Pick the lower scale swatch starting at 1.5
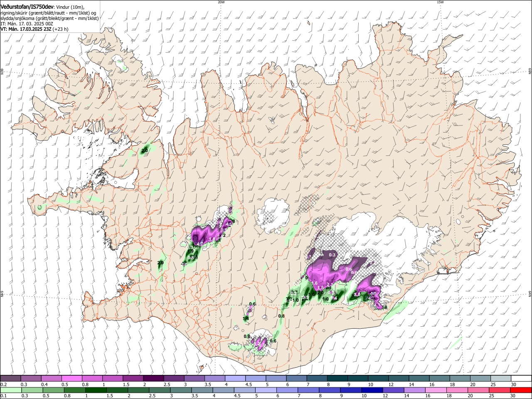This screenshot has height=399, width=532. 117,390
